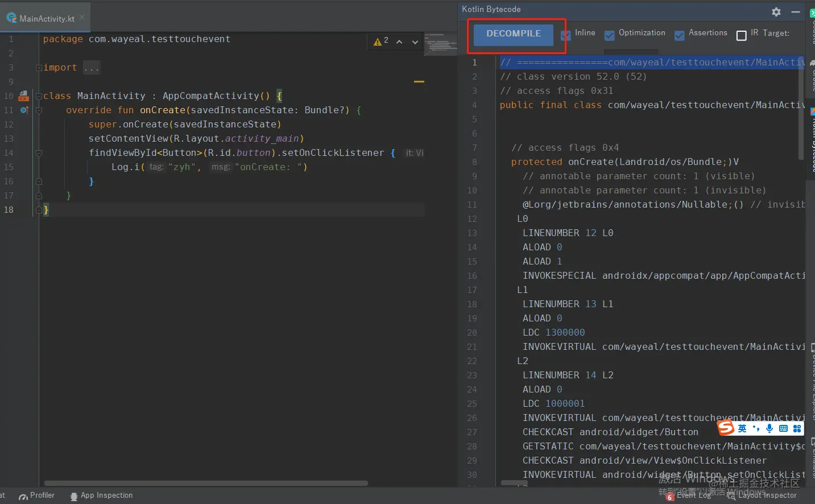Click fold end marker on line 16
815x504 pixels.
pos(39,181)
